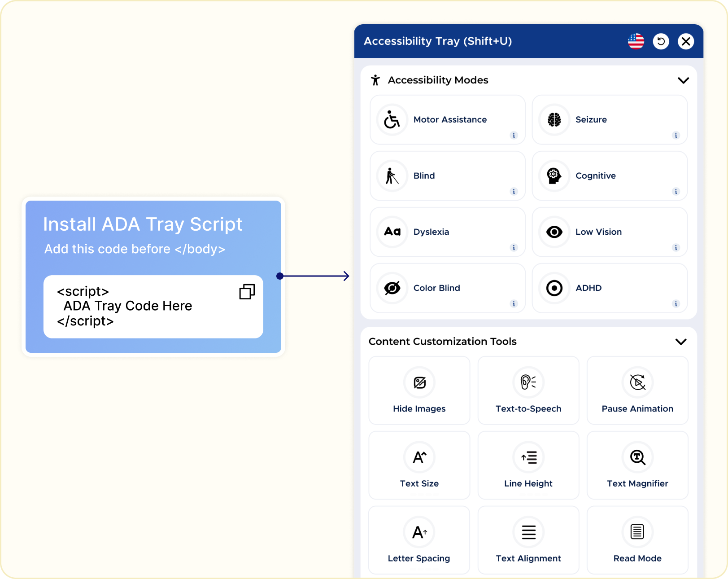Click the Text Size tool
The width and height of the screenshot is (728, 579).
(x=419, y=465)
